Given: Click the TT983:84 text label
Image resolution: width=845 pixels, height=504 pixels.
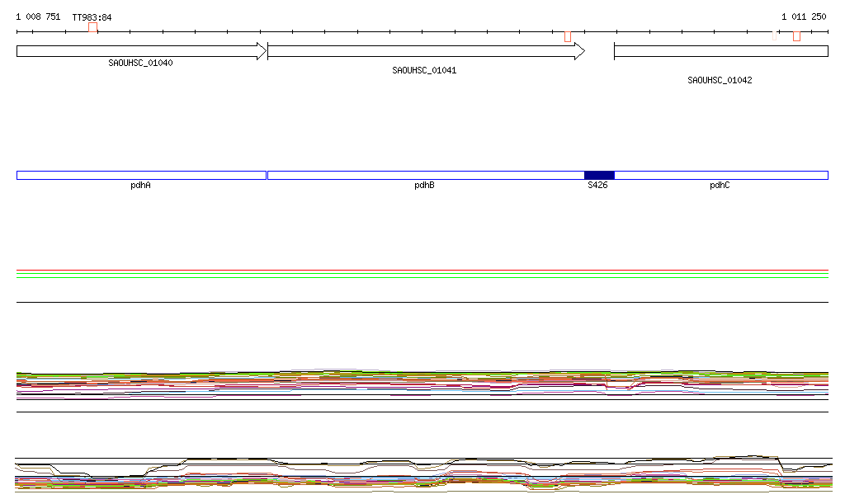Looking at the screenshot, I should coord(92,17).
